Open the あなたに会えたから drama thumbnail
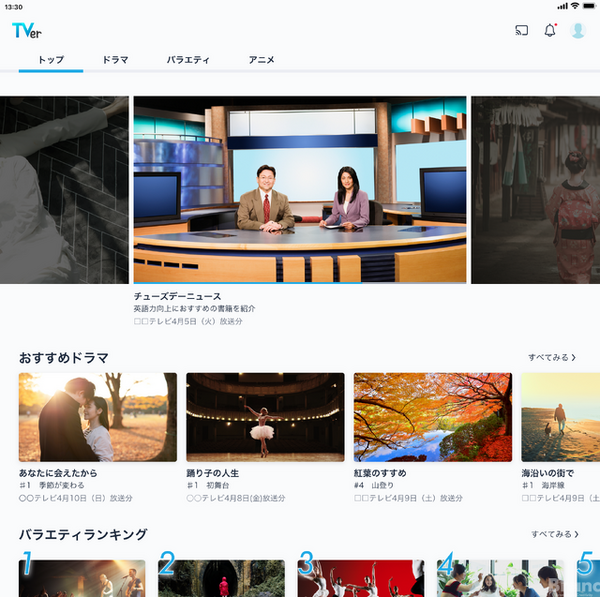600x597 pixels. [98, 417]
